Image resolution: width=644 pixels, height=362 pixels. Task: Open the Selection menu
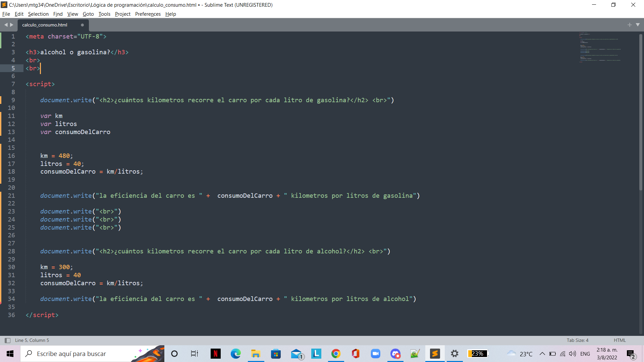tap(38, 14)
